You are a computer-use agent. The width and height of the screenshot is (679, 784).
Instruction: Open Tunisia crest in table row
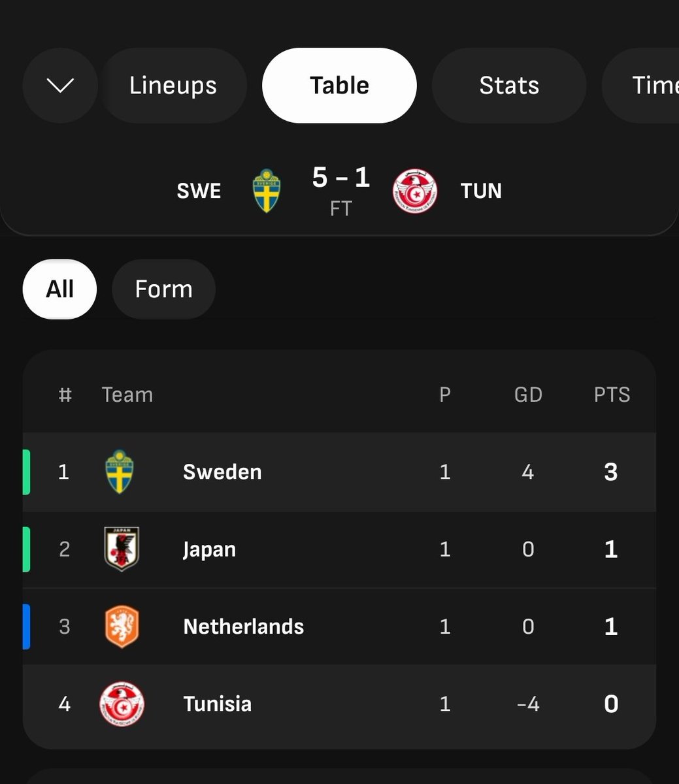122,704
